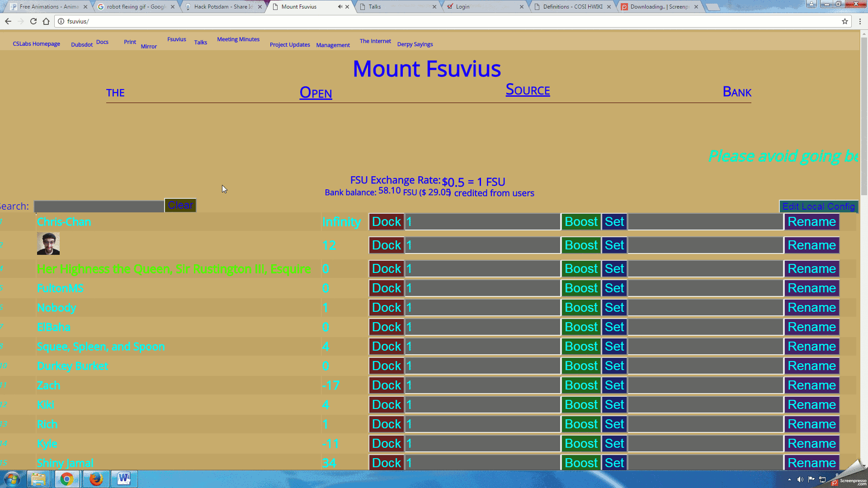Click Set for Zach row
This screenshot has height=488, width=868.
614,385
